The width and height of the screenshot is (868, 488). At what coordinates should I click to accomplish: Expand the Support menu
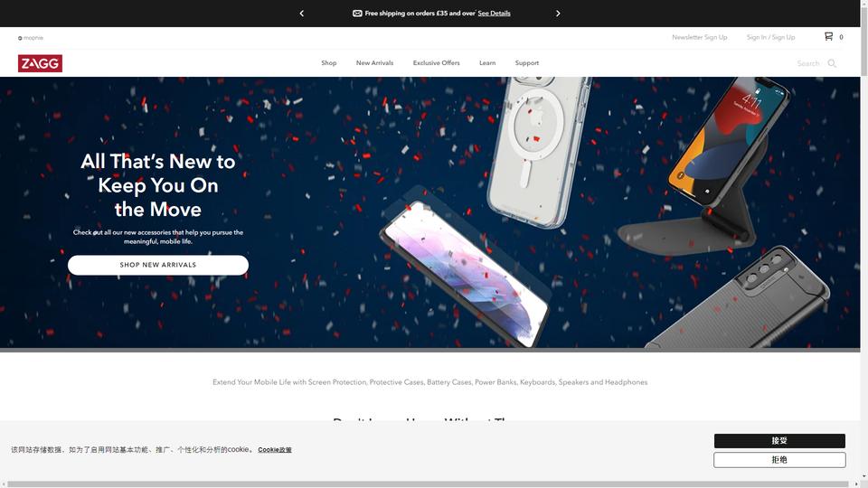point(527,63)
